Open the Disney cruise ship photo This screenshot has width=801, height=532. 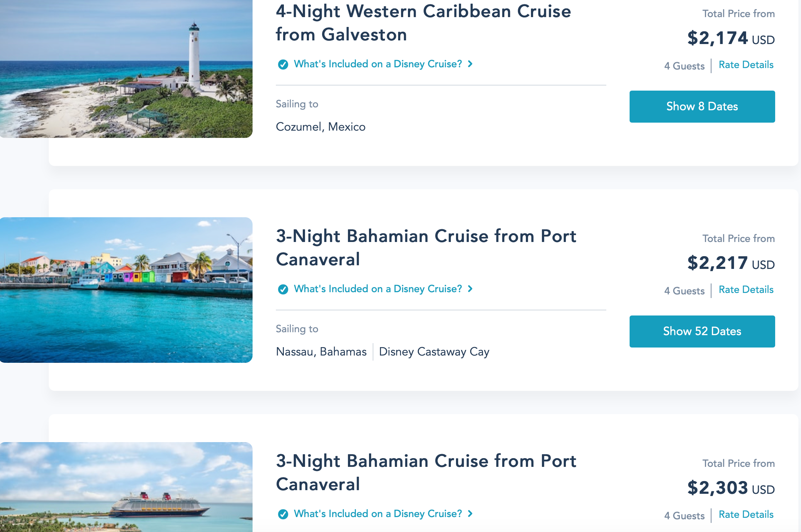tap(126, 487)
